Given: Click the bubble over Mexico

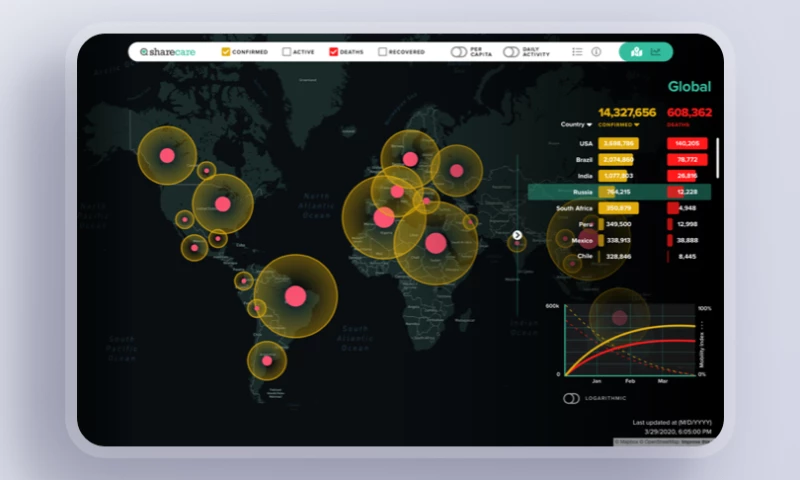Looking at the screenshot, I should [194, 248].
